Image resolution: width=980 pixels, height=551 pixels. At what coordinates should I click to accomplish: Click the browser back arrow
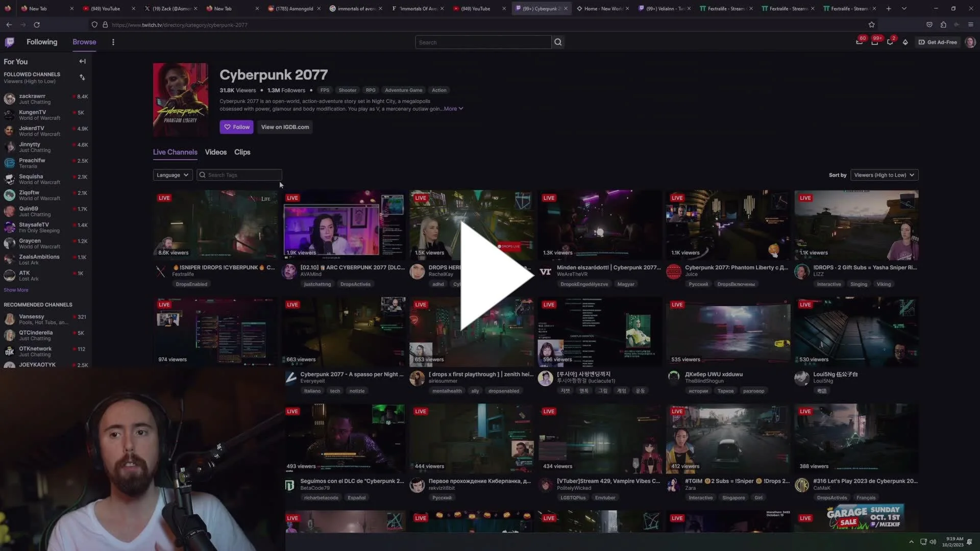click(x=9, y=24)
